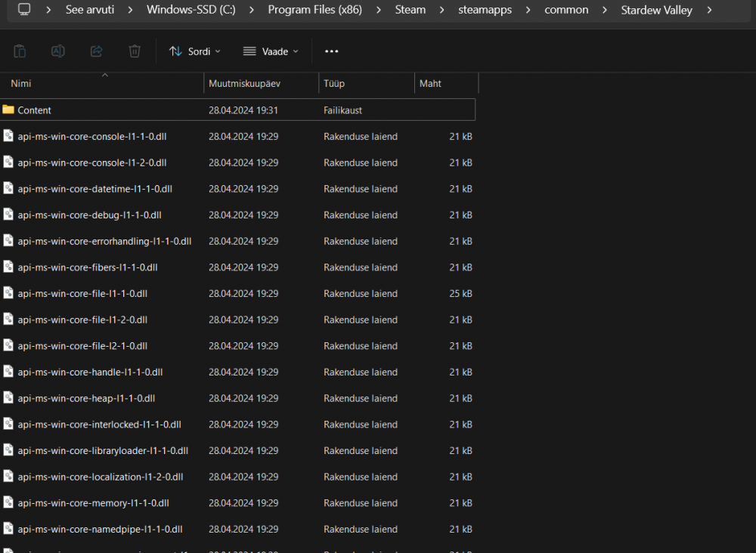The image size is (756, 553).
Task: Expand the chevron after See arvuti
Action: coord(130,10)
